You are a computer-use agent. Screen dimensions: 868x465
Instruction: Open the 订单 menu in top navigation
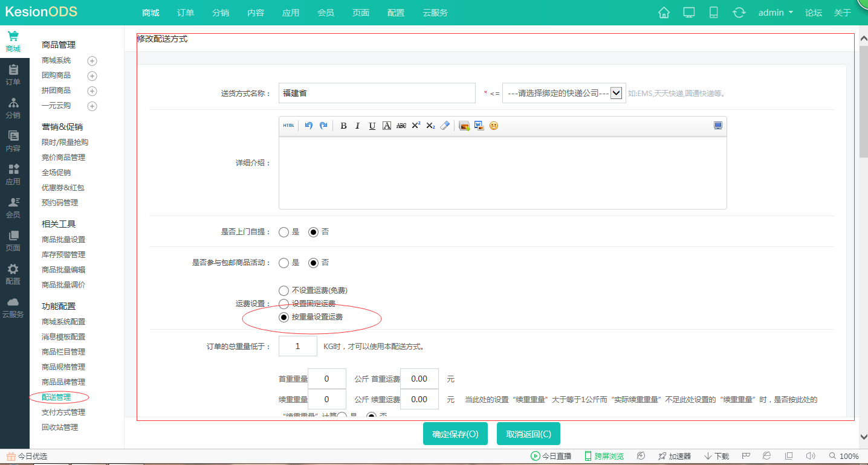click(x=186, y=13)
